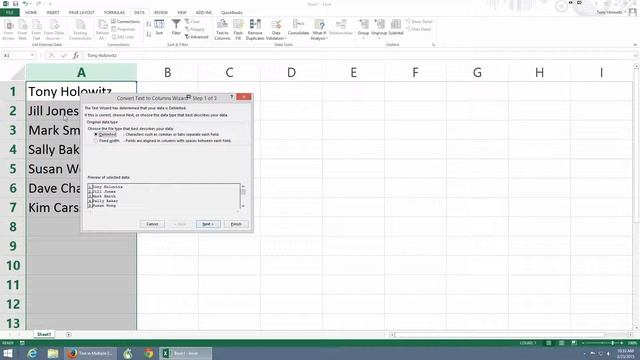The height and width of the screenshot is (360, 640).
Task: Click the Save icon in quick access toolbar
Action: point(16,4)
